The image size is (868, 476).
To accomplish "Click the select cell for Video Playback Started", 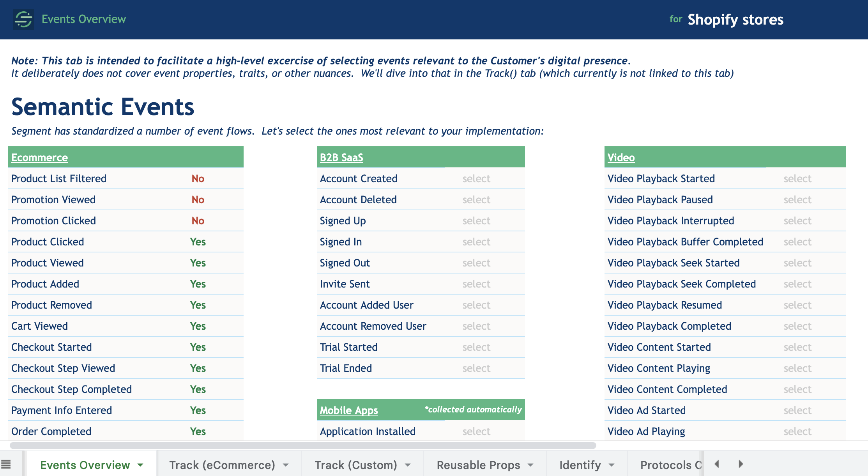I will click(797, 179).
